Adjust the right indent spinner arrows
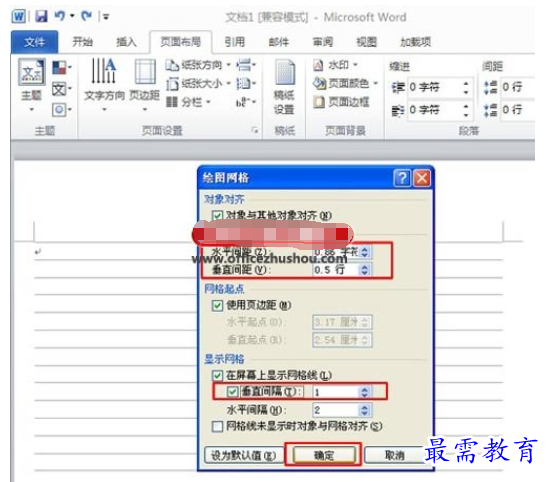This screenshot has height=482, width=546. point(466,110)
